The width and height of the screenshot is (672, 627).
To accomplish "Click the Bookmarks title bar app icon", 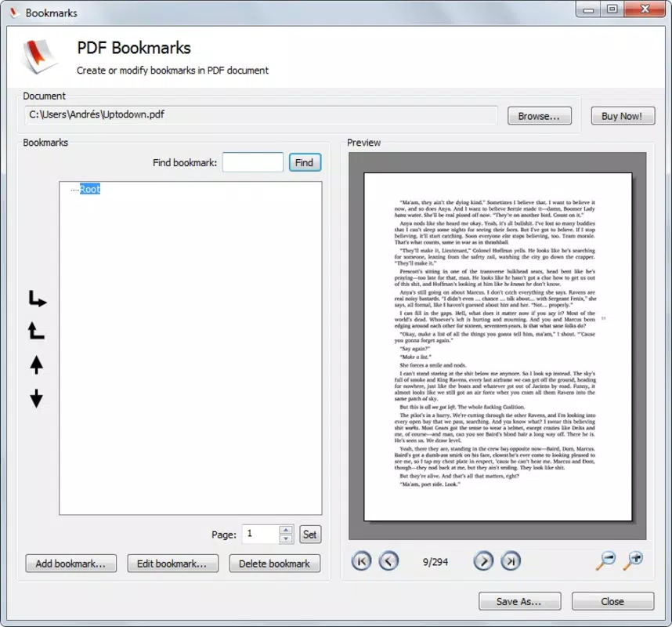I will pyautogui.click(x=14, y=13).
